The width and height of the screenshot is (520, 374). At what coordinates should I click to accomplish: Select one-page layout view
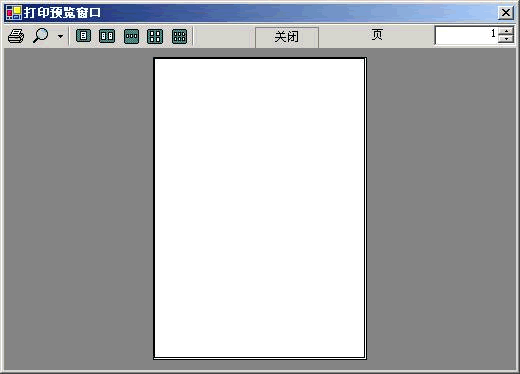[x=83, y=36]
